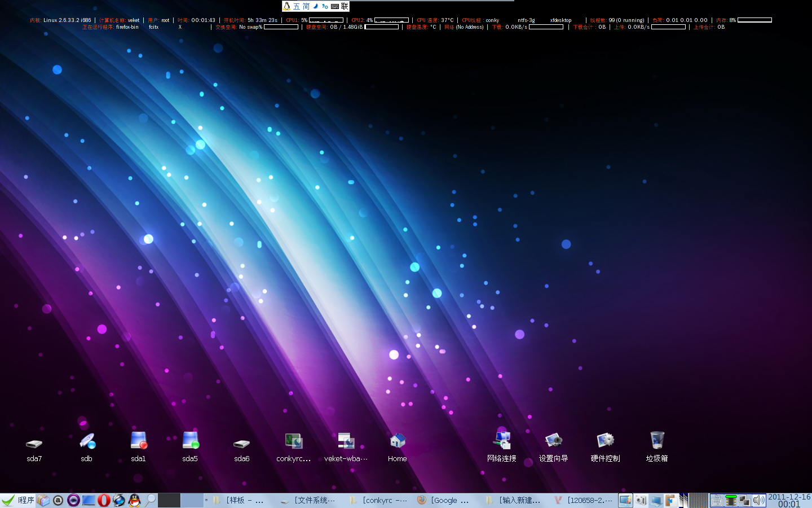Switch to the conkyrc taskbar window
Viewport: 812px width, 508px height.
pyautogui.click(x=378, y=500)
